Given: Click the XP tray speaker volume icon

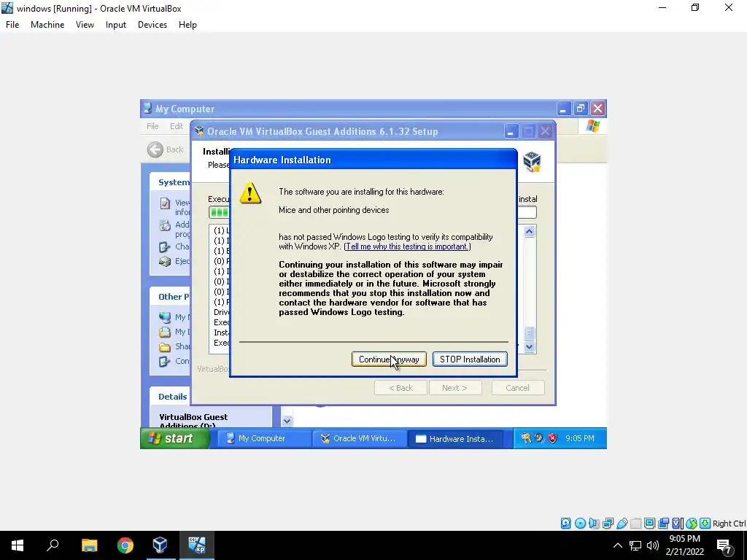Looking at the screenshot, I should [x=539, y=438].
